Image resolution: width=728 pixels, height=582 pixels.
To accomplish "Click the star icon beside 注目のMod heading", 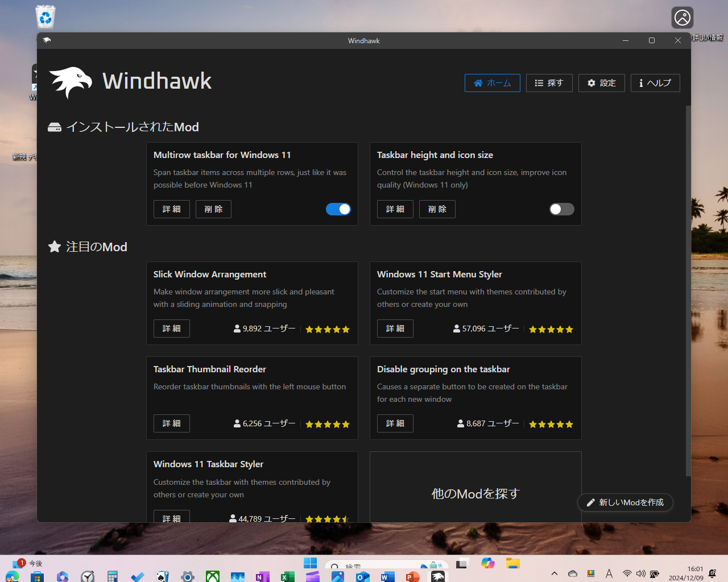I will (54, 246).
